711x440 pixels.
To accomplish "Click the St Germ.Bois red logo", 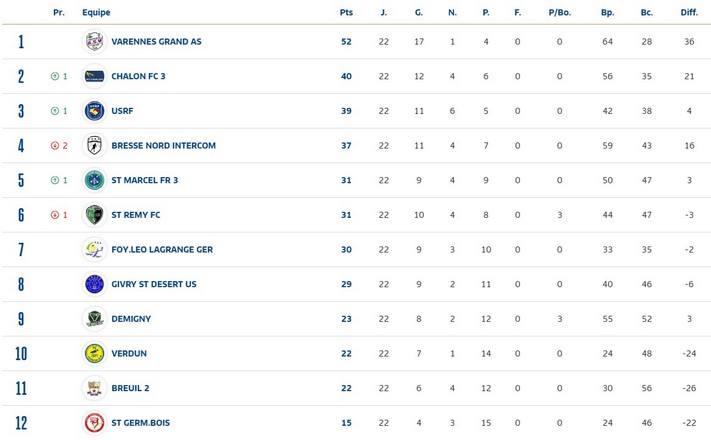I will (x=94, y=423).
